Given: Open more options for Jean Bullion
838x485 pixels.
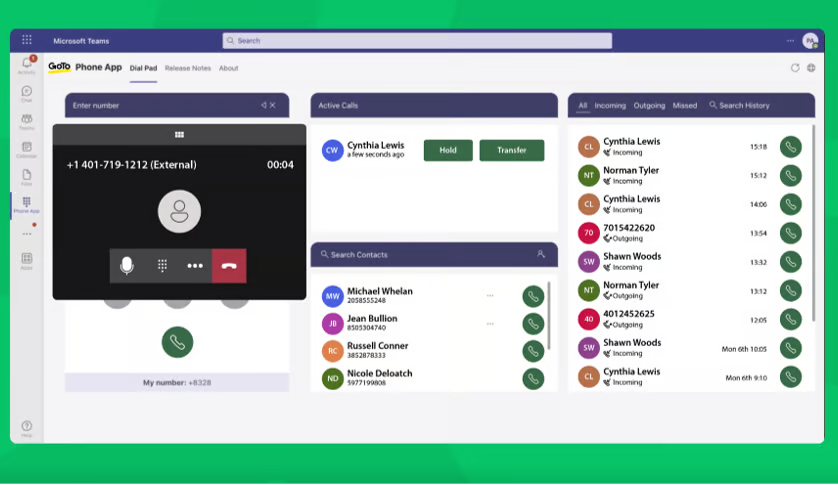Looking at the screenshot, I should [x=490, y=324].
